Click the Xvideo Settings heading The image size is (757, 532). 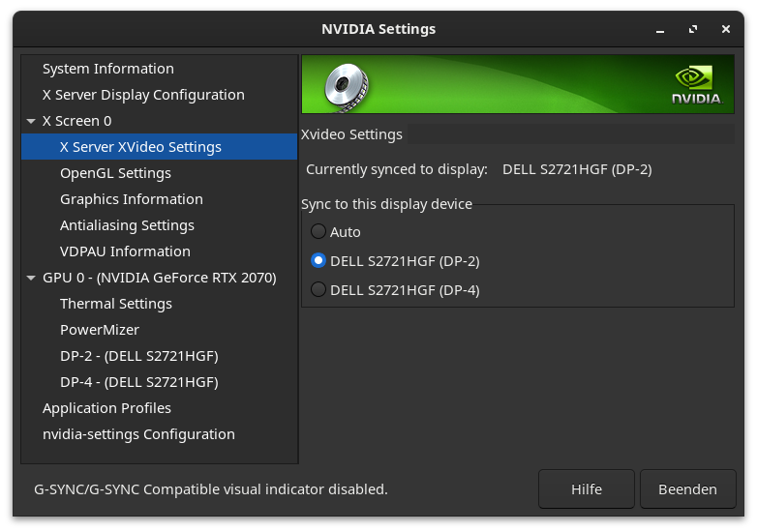point(351,134)
